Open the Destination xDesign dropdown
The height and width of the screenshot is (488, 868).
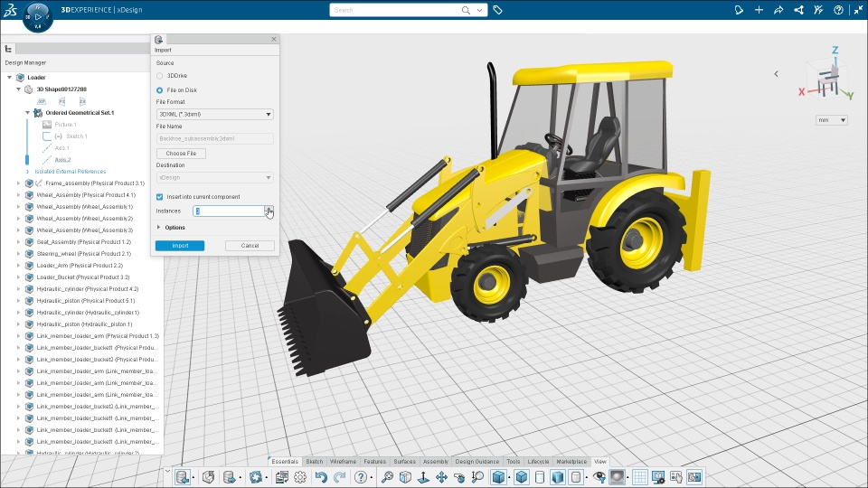click(x=215, y=178)
